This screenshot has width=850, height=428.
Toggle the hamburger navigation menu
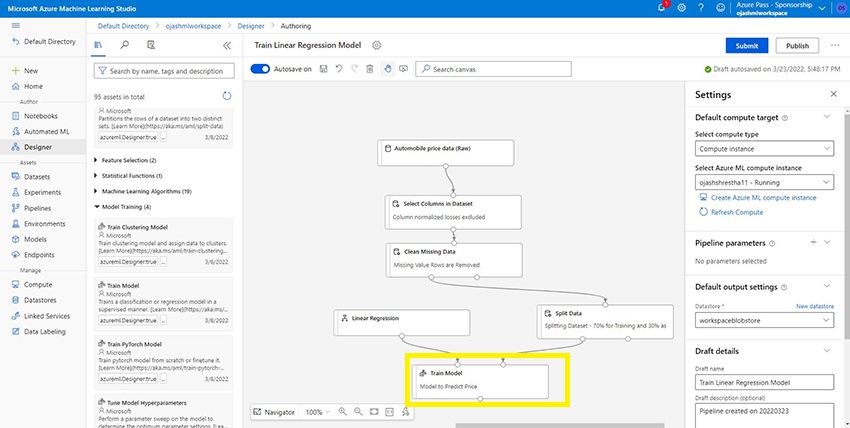pyautogui.click(x=15, y=25)
